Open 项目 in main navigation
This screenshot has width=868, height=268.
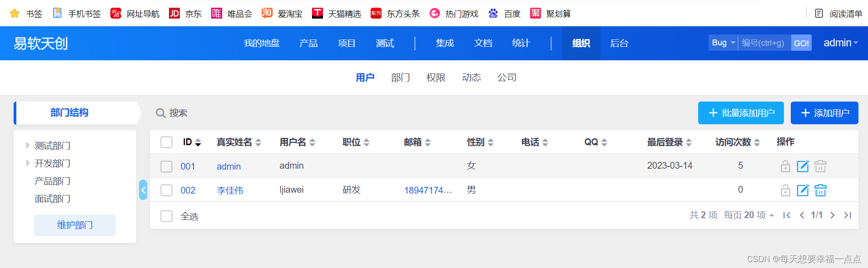click(347, 43)
